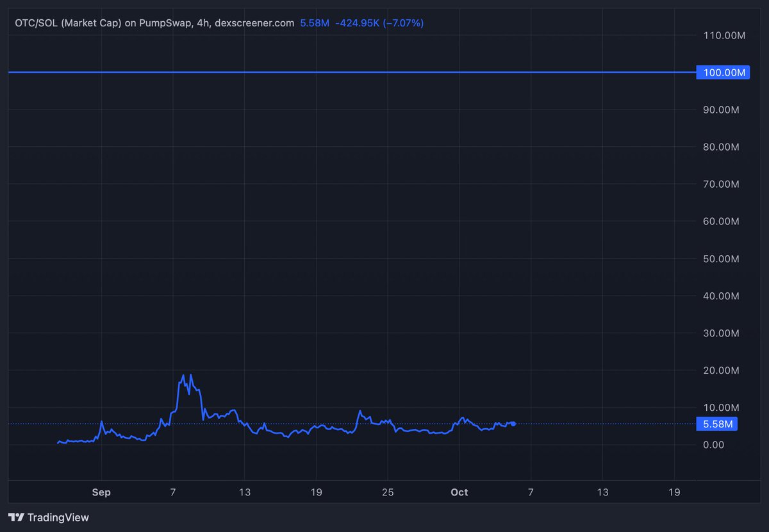Click the 110.00M price axis label
Viewport: 769px width, 532px height.
[724, 35]
